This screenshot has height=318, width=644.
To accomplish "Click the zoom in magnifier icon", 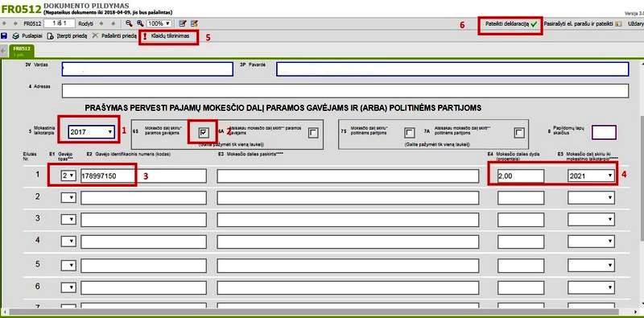I will click(140, 23).
